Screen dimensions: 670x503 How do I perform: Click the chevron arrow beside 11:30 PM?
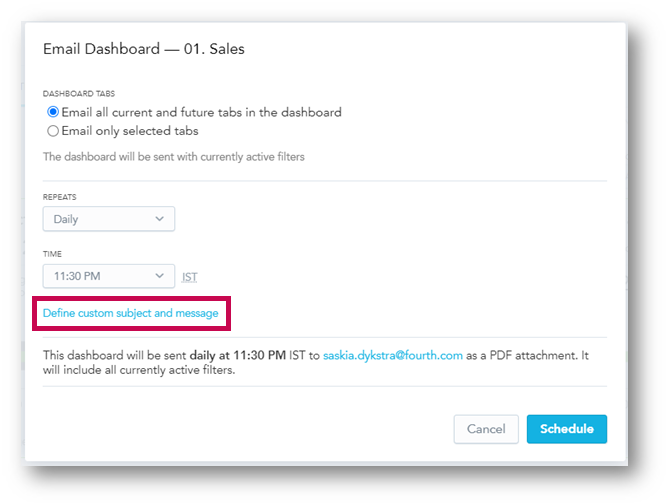point(159,276)
